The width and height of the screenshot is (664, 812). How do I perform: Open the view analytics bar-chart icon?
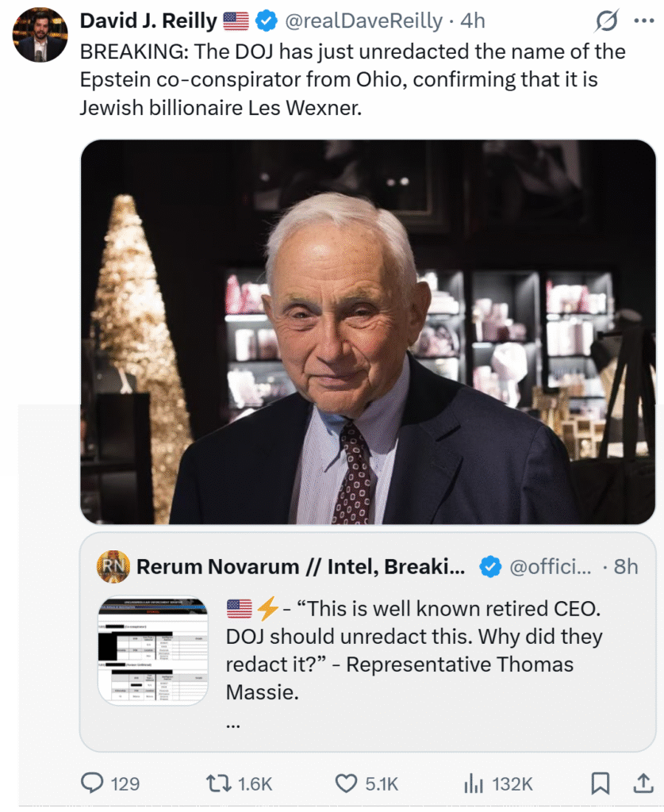(x=474, y=783)
